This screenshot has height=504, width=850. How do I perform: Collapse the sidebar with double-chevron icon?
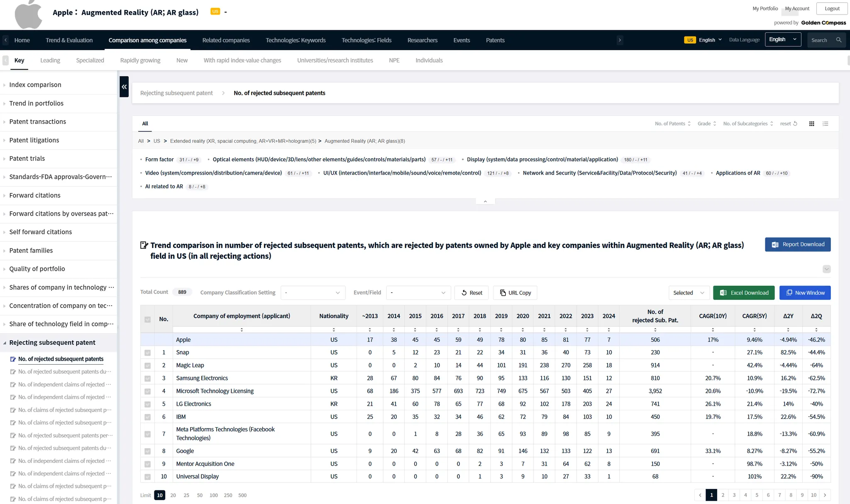click(x=124, y=87)
